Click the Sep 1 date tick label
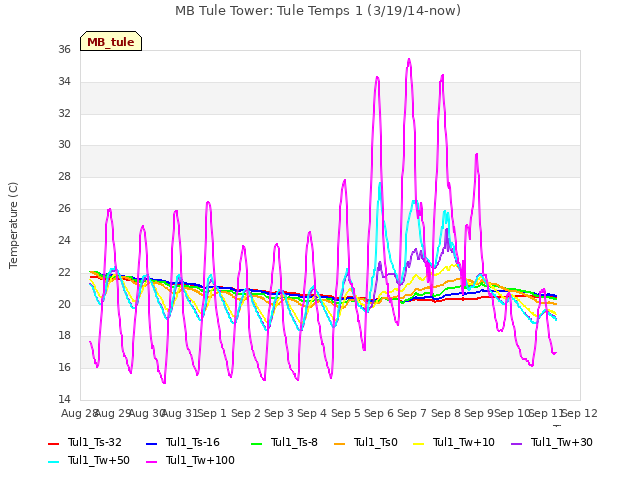Viewport: 640px width, 480px height. [x=212, y=413]
